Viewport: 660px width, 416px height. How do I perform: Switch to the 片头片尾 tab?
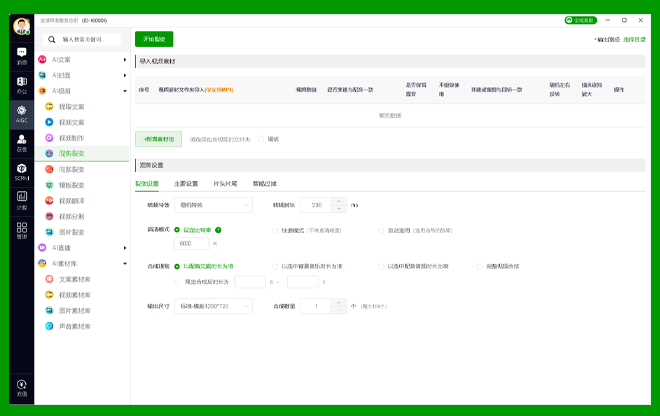tap(225, 184)
